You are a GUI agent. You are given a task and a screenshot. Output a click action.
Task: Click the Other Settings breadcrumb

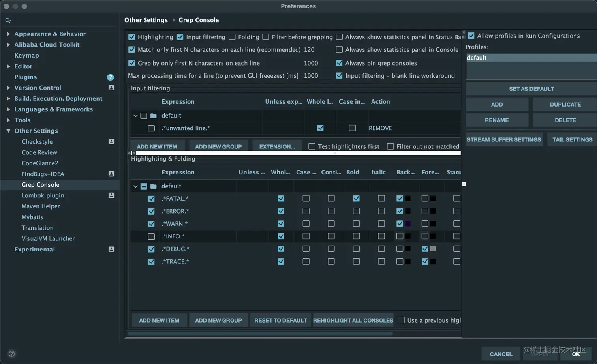146,20
